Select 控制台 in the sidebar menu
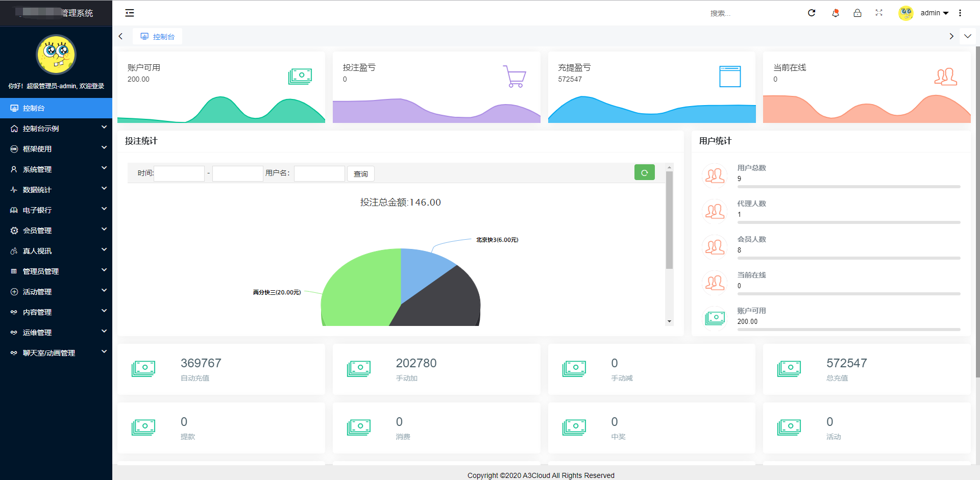Viewport: 980px width, 480px height. pos(56,108)
